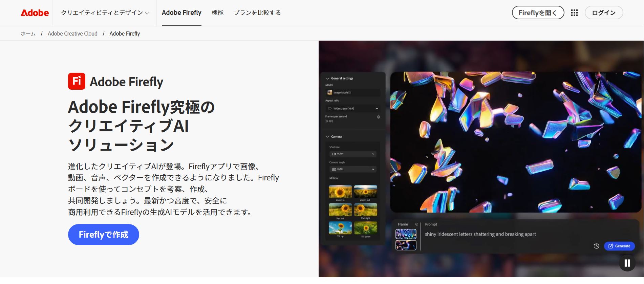The width and height of the screenshot is (644, 284).
Task: Select the Tilt up motion thumbnail
Action: tap(340, 228)
